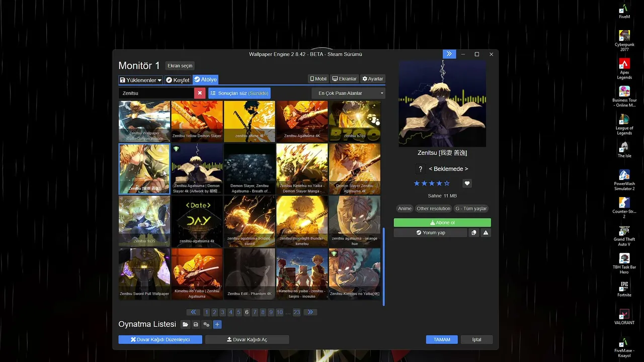Select zenitsu anime 4k wallpaper

tap(250, 121)
